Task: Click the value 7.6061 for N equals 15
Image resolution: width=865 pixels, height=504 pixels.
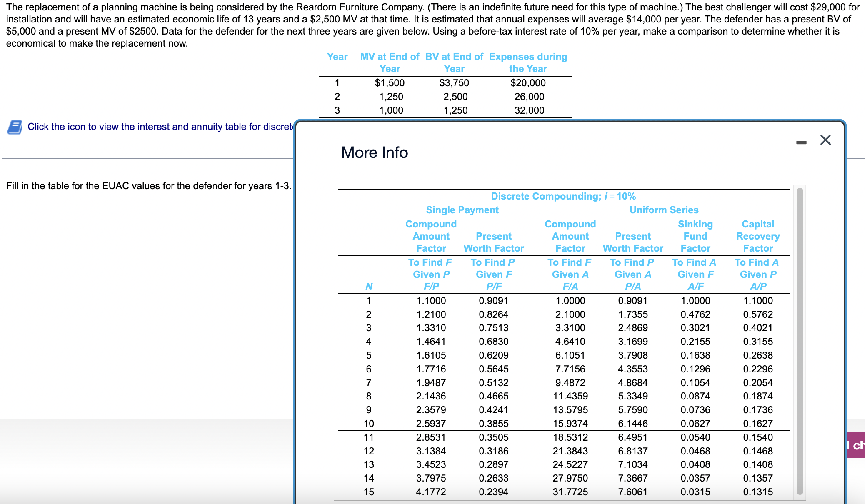Action: (x=633, y=492)
